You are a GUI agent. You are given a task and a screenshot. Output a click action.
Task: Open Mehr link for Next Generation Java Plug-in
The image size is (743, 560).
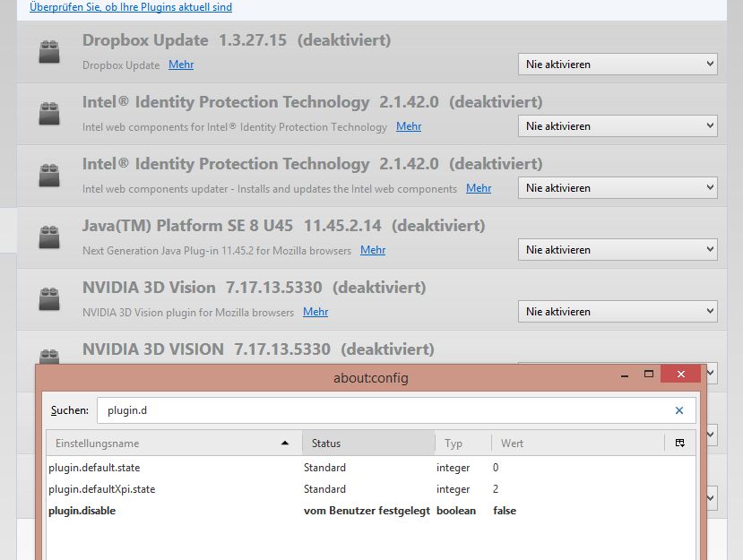(373, 250)
